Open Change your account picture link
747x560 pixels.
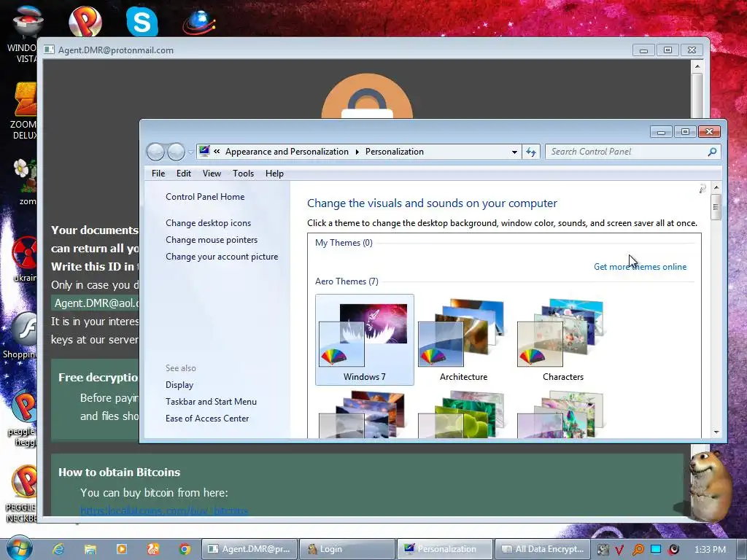(222, 256)
